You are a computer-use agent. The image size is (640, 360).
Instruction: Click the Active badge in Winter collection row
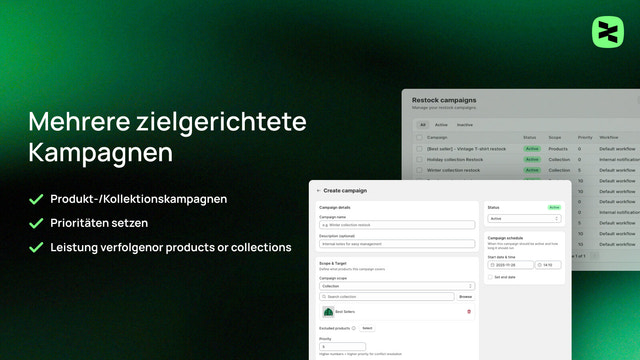pos(532,170)
